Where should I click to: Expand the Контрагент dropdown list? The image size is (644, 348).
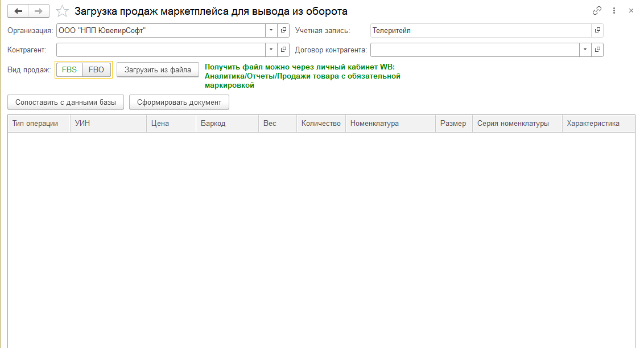tap(271, 50)
